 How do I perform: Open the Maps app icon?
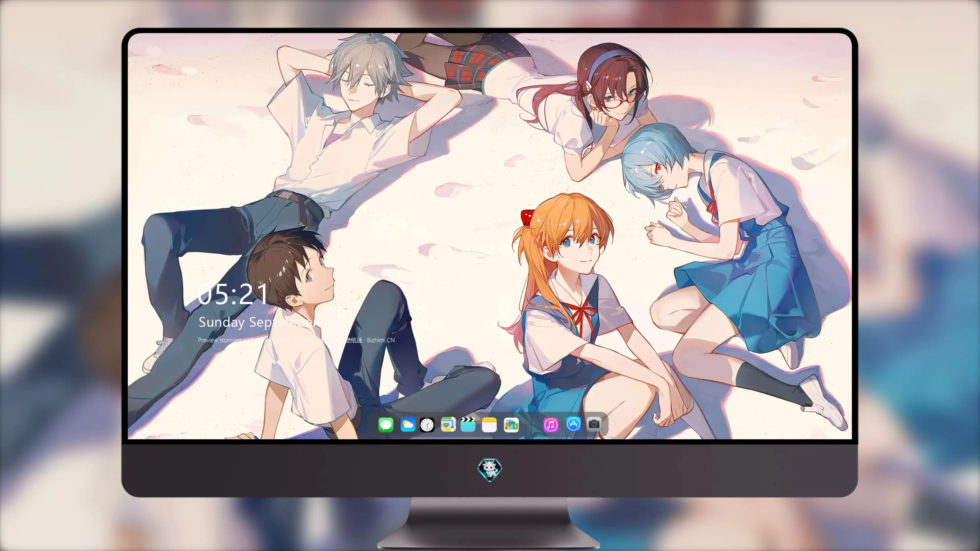448,424
